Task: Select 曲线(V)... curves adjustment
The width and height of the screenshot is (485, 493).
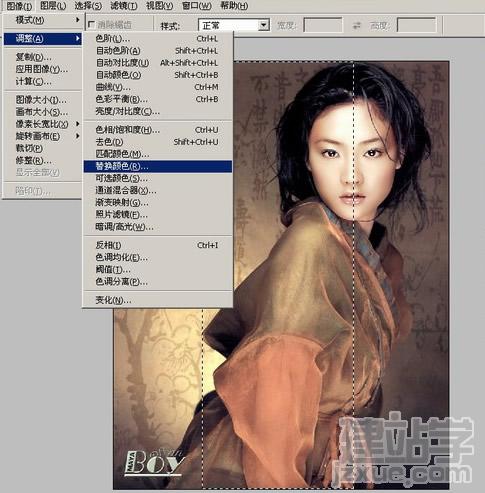Action: (x=158, y=87)
